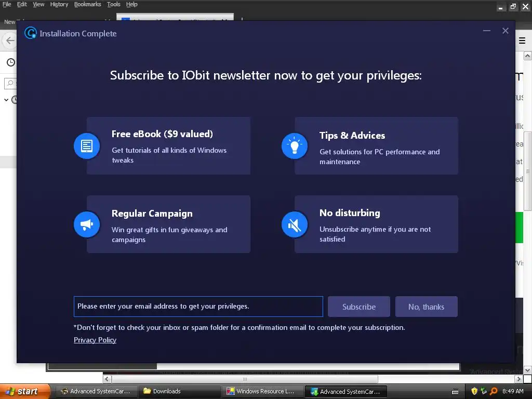Screen dimensions: 532x399
Task: Restore down the browser window
Action: [513, 6]
